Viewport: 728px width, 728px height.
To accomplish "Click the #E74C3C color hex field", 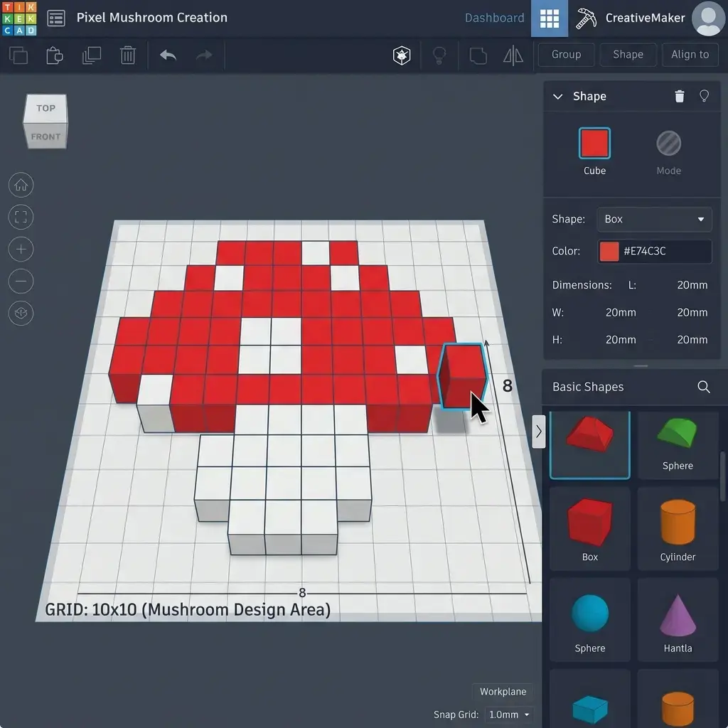I will click(x=654, y=251).
